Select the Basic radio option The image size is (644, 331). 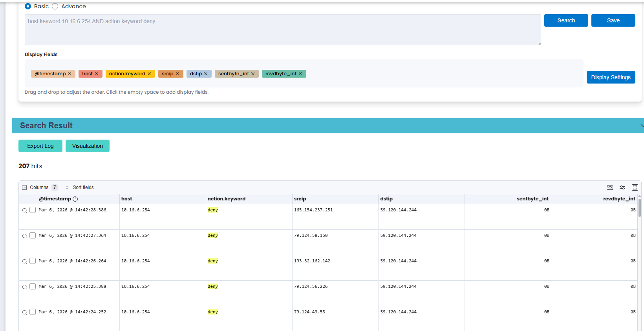[28, 6]
